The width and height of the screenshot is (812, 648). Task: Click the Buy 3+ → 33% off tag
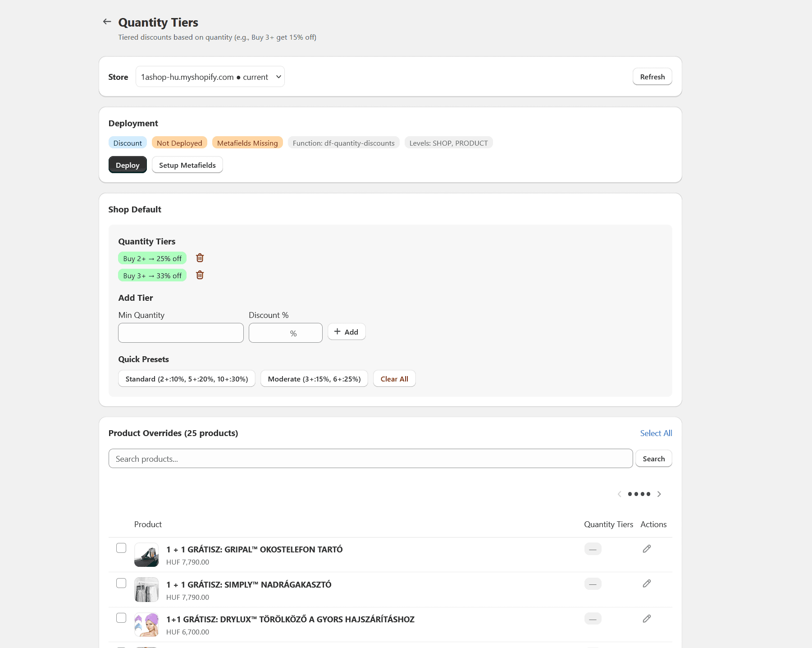(x=152, y=276)
